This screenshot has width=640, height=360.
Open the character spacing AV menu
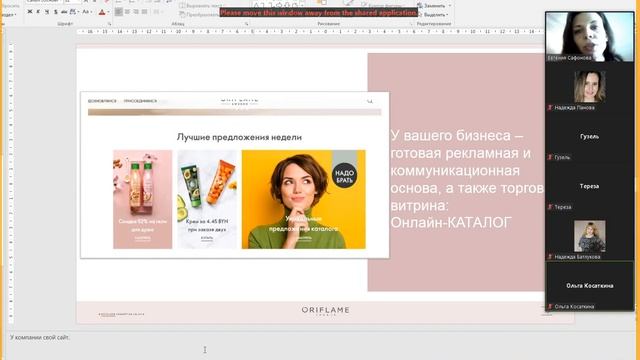pyautogui.click(x=74, y=12)
